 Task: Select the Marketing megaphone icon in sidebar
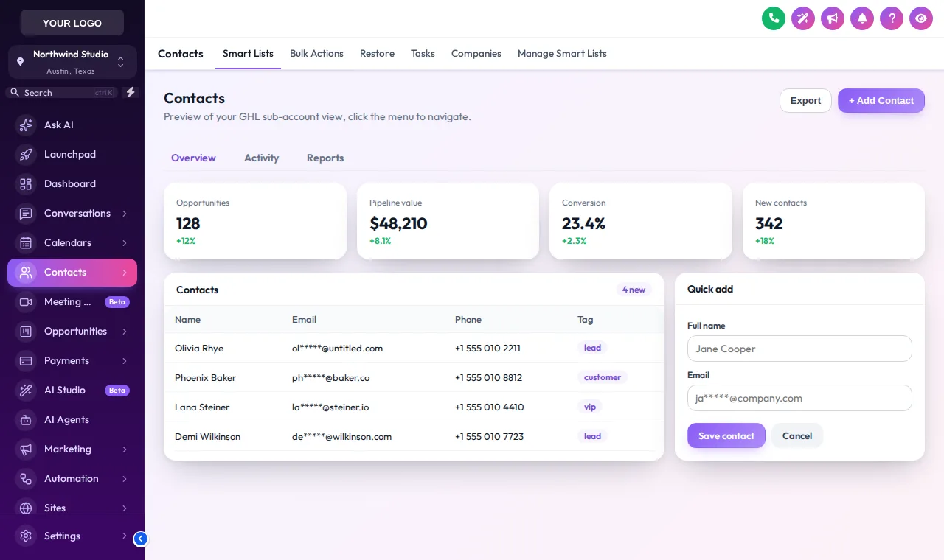coord(26,449)
